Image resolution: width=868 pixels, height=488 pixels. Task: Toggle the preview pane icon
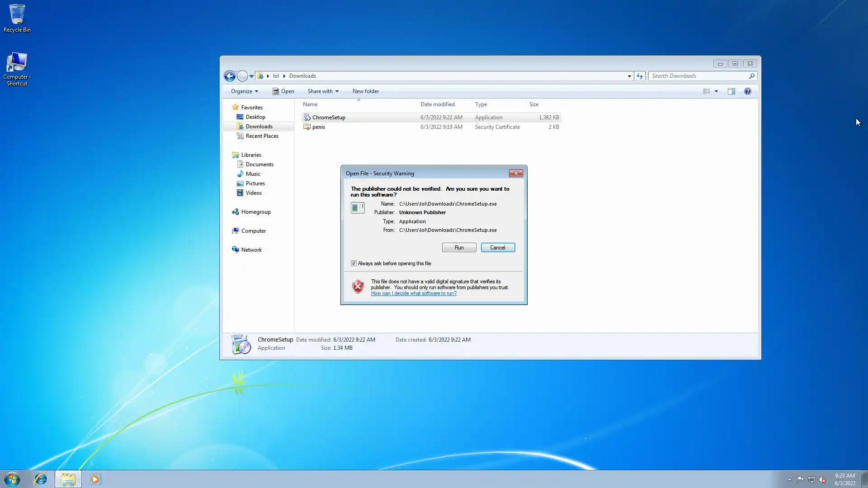pos(731,91)
